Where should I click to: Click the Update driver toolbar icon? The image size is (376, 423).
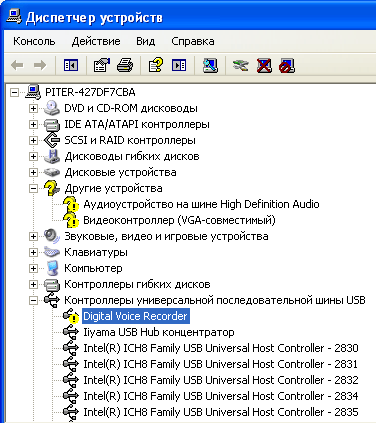tap(241, 65)
